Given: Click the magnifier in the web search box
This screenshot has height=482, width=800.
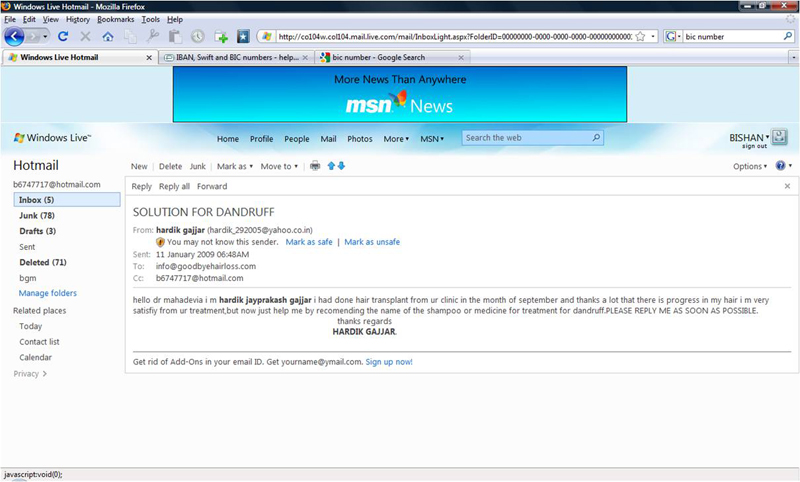Looking at the screenshot, I should click(598, 138).
